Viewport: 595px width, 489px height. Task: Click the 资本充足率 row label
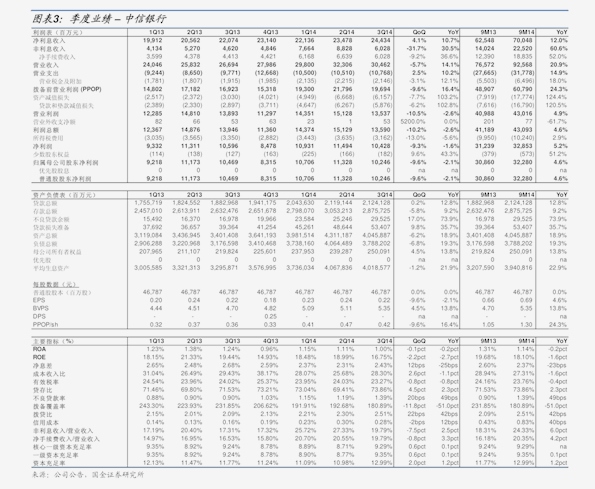(x=49, y=463)
